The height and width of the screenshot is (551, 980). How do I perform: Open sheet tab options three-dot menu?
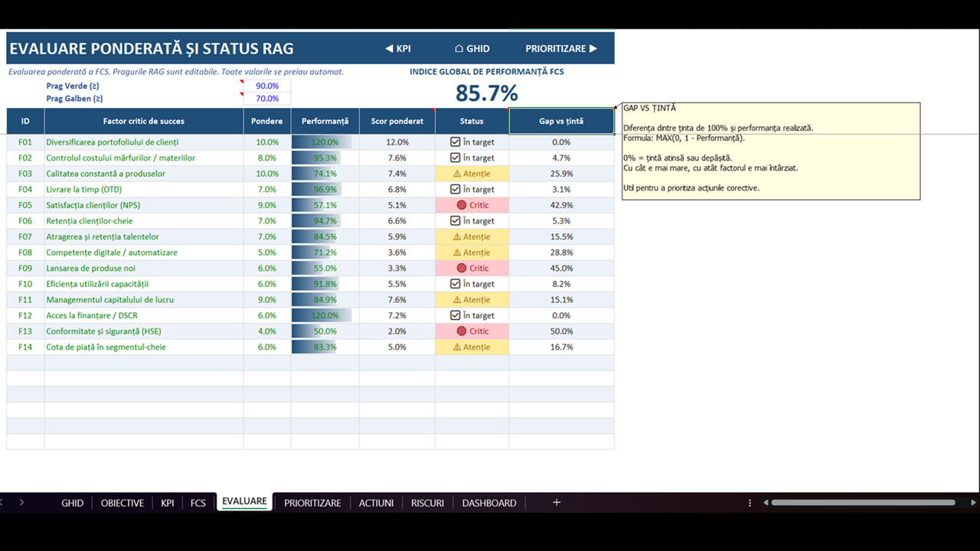click(750, 503)
